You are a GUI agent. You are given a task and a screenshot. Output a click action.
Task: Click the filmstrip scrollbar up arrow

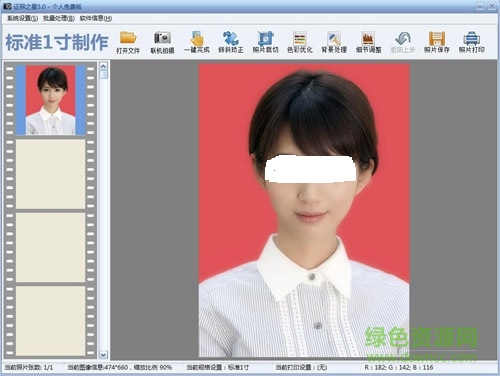point(103,66)
